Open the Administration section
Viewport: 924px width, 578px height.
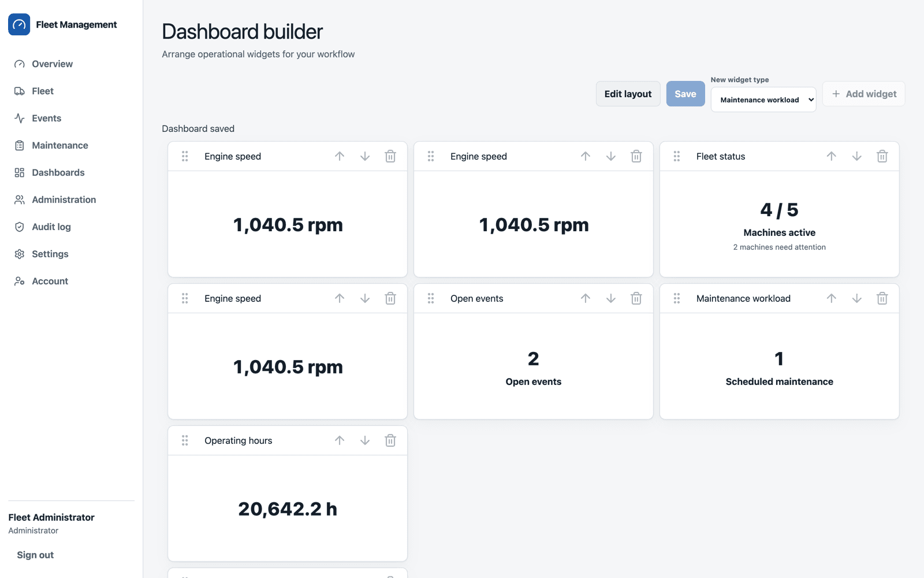[x=72, y=200]
